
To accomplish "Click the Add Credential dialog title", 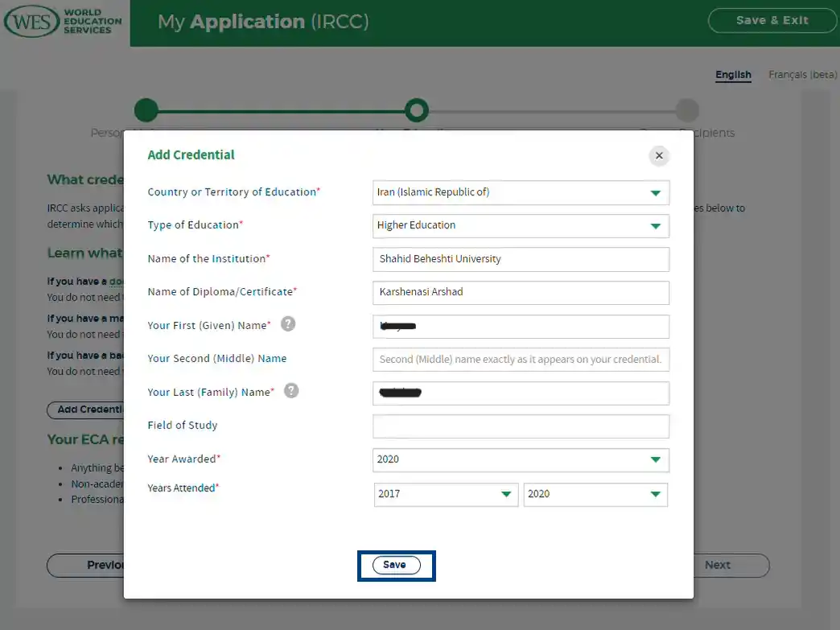I will pyautogui.click(x=191, y=154).
